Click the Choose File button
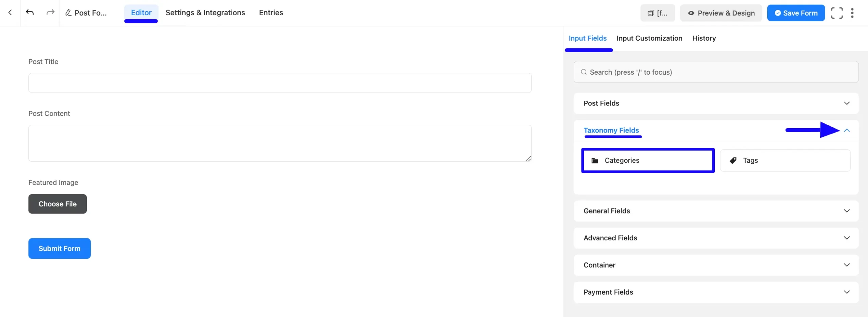This screenshot has width=868, height=317. (x=58, y=204)
